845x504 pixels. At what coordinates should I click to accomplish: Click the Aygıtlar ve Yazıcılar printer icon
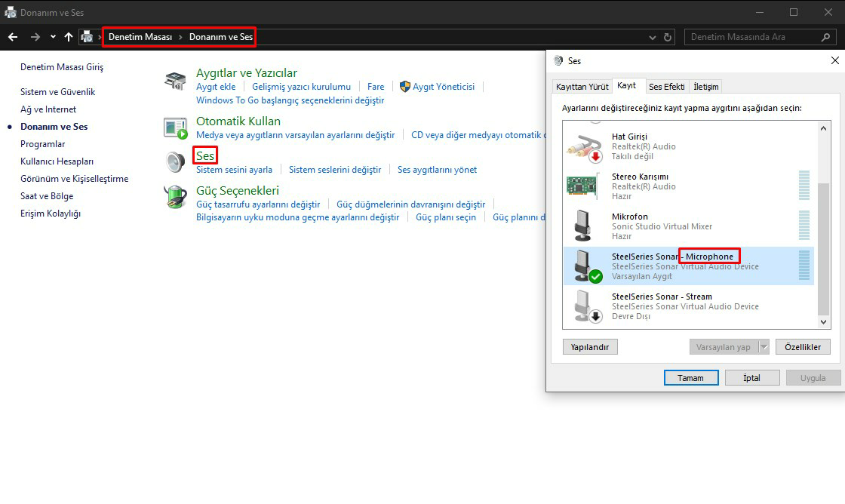(x=175, y=80)
